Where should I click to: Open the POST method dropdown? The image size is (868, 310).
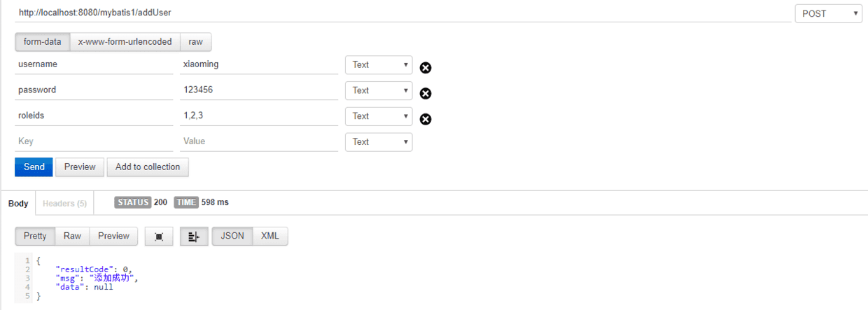[x=828, y=13]
